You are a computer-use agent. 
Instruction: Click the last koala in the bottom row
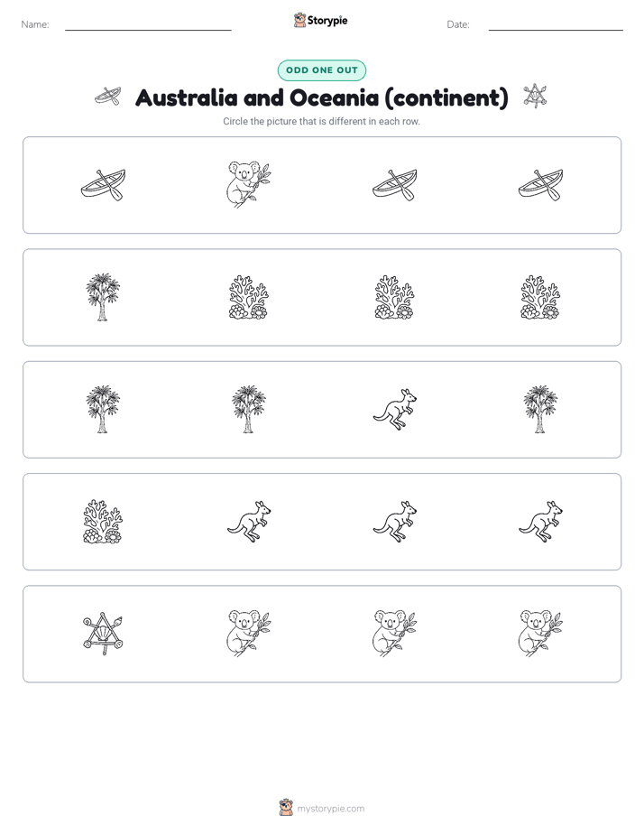pyautogui.click(x=540, y=634)
